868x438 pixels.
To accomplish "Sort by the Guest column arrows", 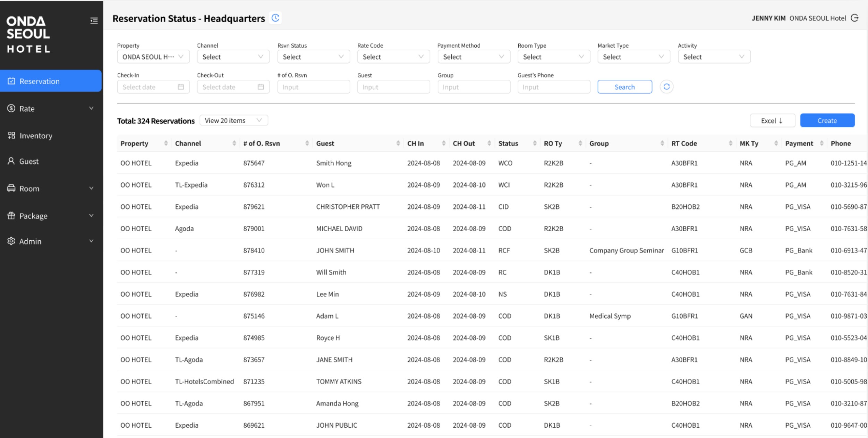I will click(x=398, y=143).
